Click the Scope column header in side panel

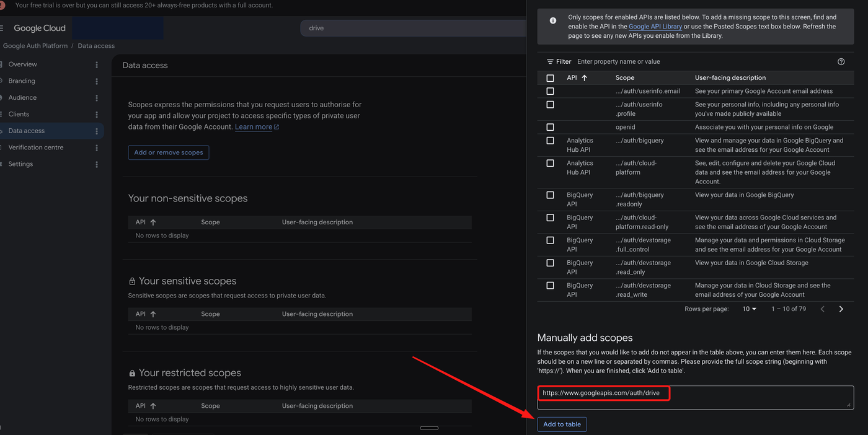[x=625, y=78]
